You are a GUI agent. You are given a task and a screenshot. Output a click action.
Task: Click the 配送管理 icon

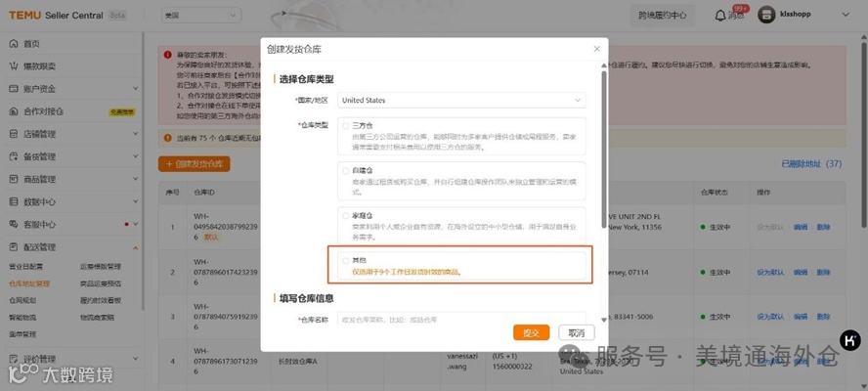[x=14, y=247]
